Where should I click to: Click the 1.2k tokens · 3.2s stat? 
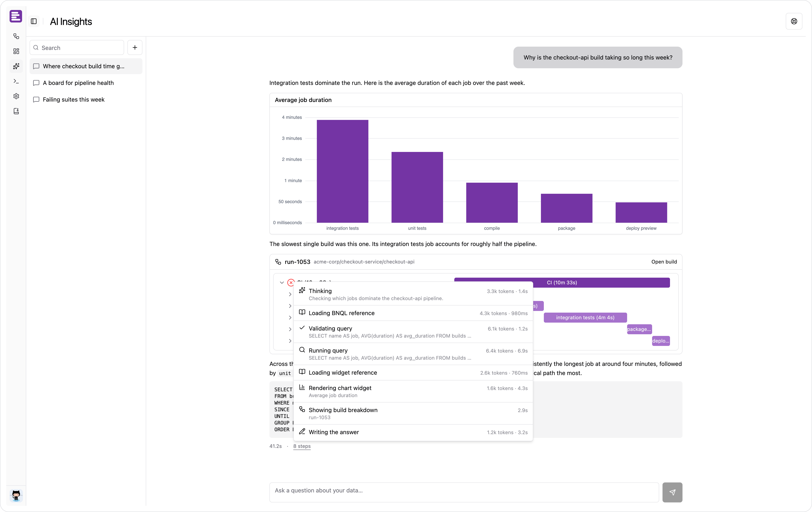(x=507, y=432)
